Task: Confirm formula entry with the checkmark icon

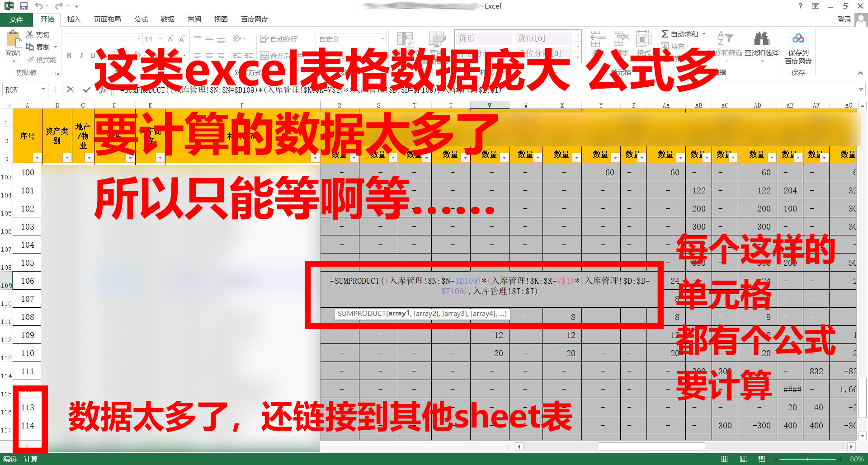Action: pyautogui.click(x=86, y=89)
